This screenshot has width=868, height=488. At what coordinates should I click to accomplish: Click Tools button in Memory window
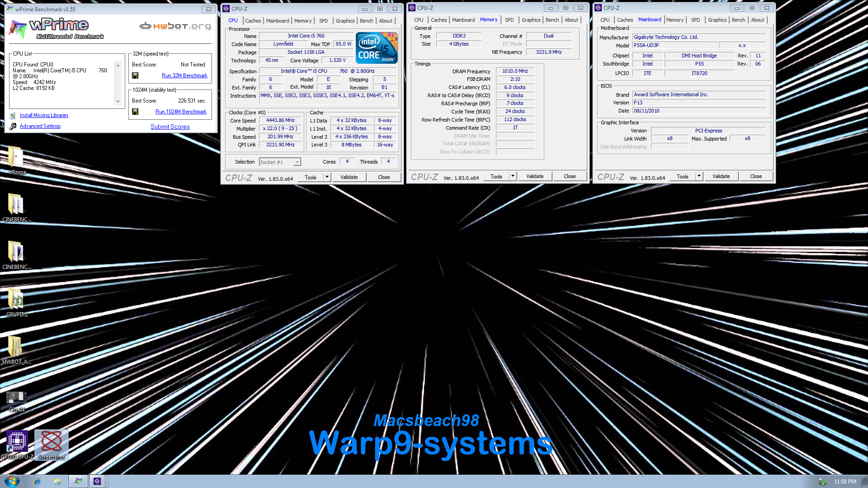496,176
